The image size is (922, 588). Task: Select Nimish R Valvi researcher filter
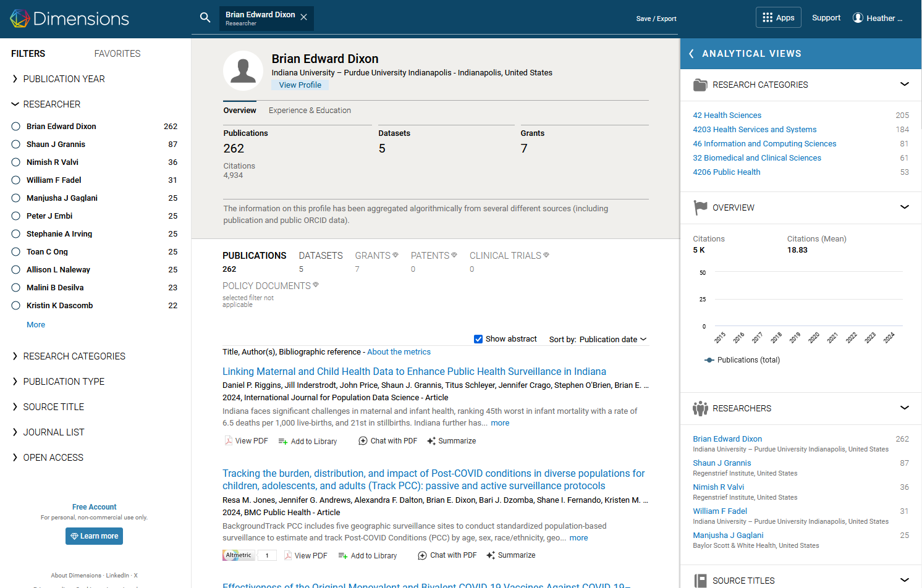[16, 162]
